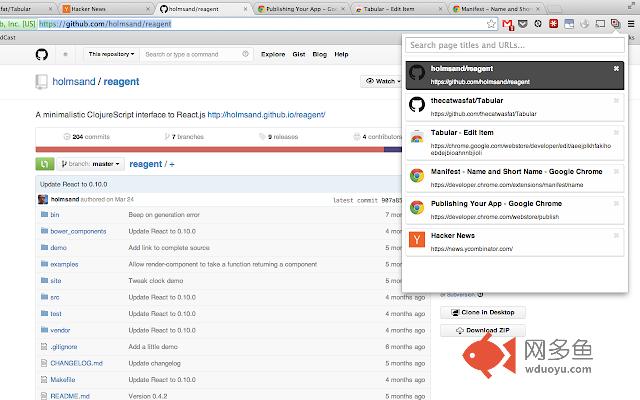
Task: Close the holmsand/reagent browser tab
Action: [x=245, y=9]
